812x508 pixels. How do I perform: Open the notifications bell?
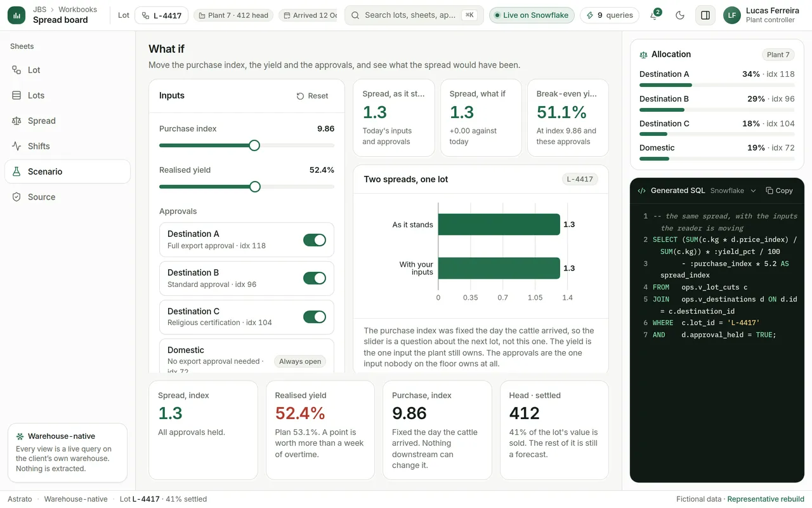(x=654, y=15)
